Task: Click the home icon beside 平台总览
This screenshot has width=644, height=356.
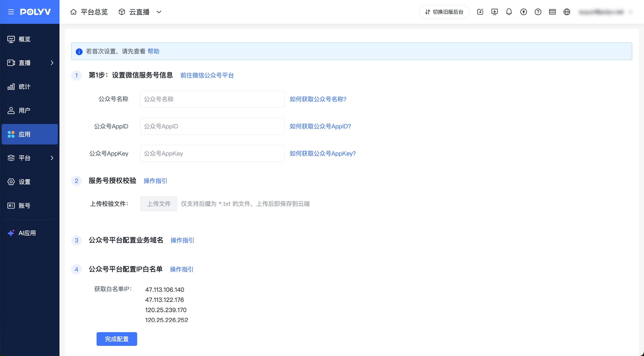Action: click(x=73, y=12)
